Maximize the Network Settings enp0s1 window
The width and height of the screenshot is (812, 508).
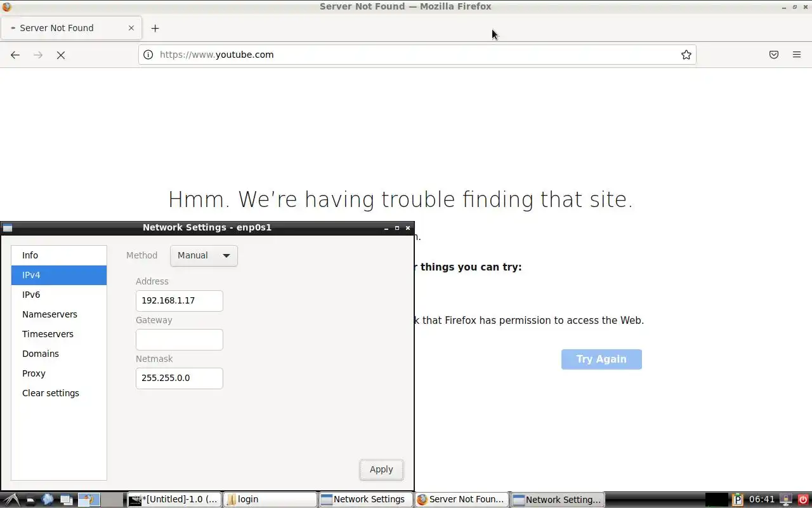pyautogui.click(x=397, y=228)
